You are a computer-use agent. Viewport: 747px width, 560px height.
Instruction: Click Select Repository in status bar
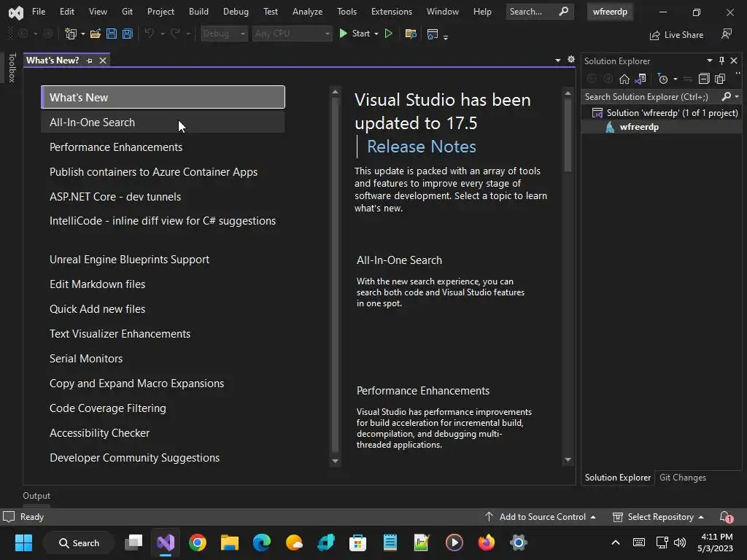(x=658, y=517)
